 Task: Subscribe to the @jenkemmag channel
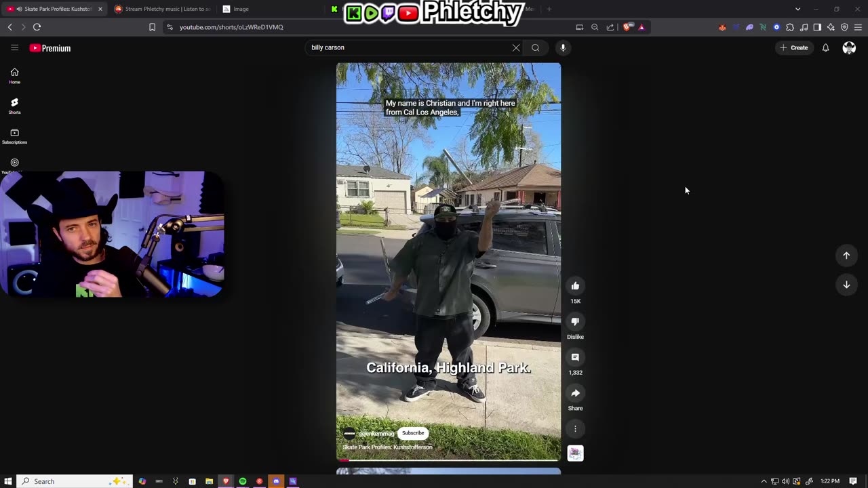pos(413,433)
